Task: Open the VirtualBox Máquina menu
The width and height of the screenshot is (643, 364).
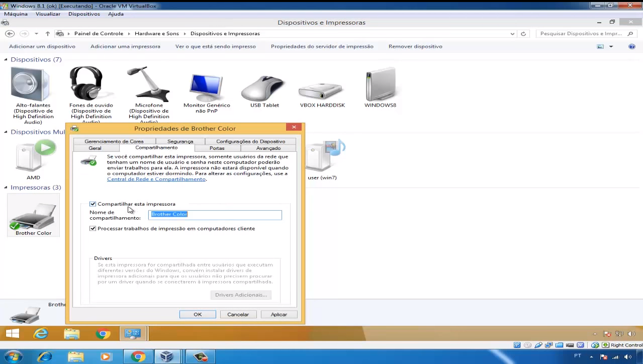Action: (16, 14)
